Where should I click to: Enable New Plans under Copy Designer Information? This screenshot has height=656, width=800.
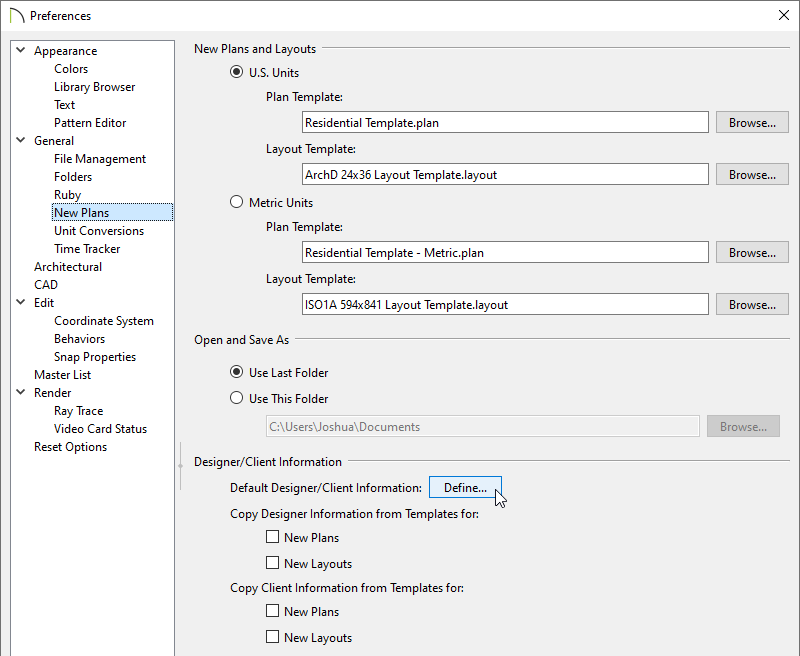[x=272, y=537]
